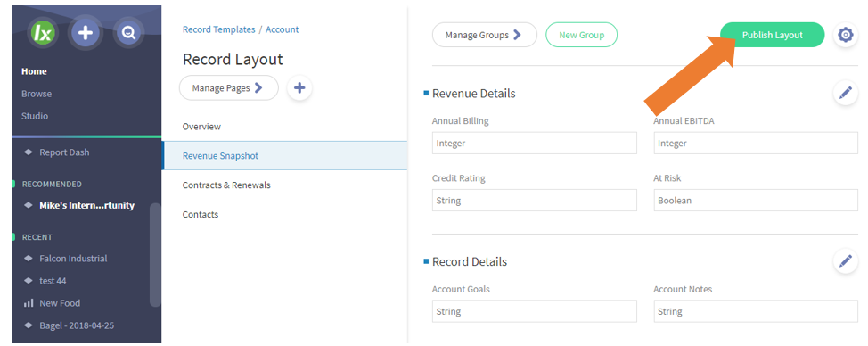Open the search magnifier icon
This screenshot has height=346, width=868.
click(129, 33)
